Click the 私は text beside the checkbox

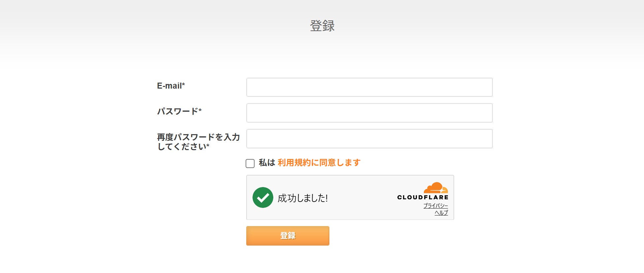267,163
